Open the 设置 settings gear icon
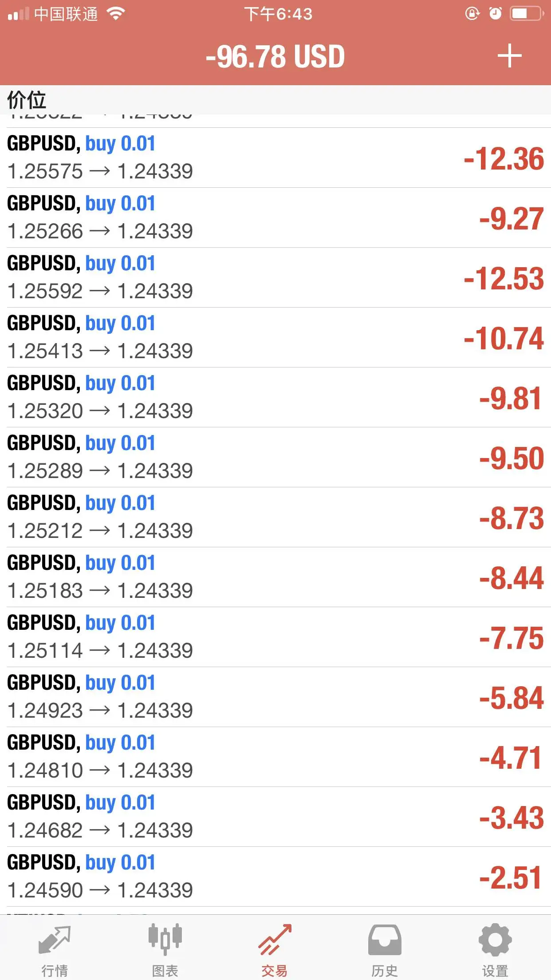This screenshot has width=551, height=980. 495,940
